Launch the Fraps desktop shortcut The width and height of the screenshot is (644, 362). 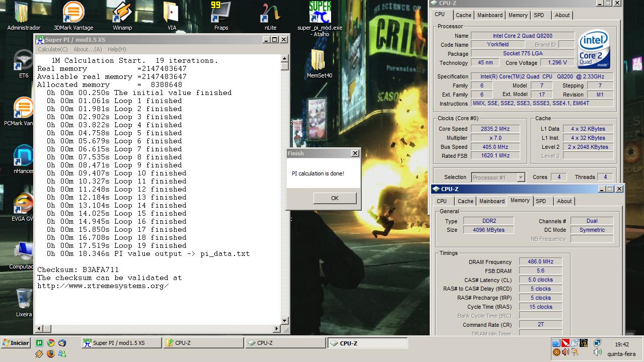[221, 16]
